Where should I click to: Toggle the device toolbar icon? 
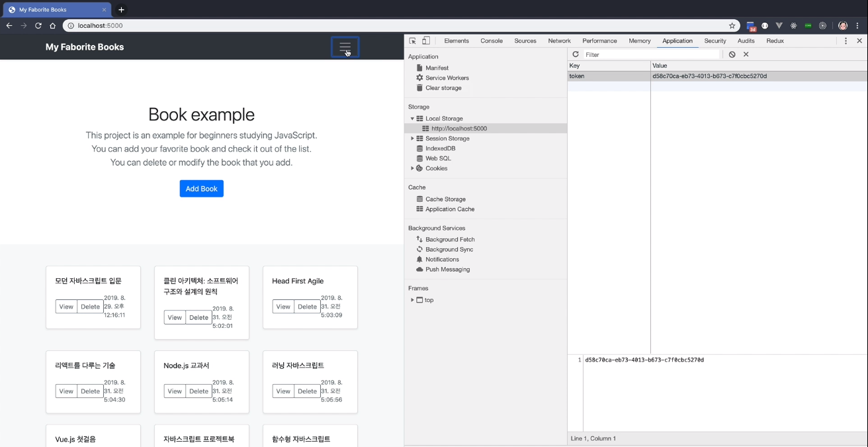pos(426,41)
